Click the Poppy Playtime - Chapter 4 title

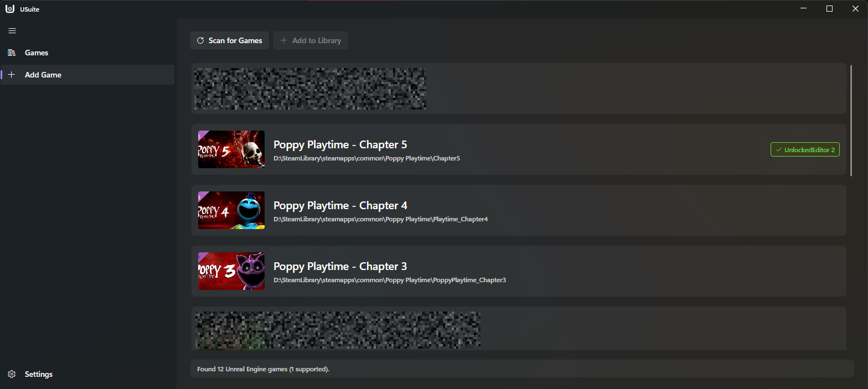pyautogui.click(x=340, y=205)
